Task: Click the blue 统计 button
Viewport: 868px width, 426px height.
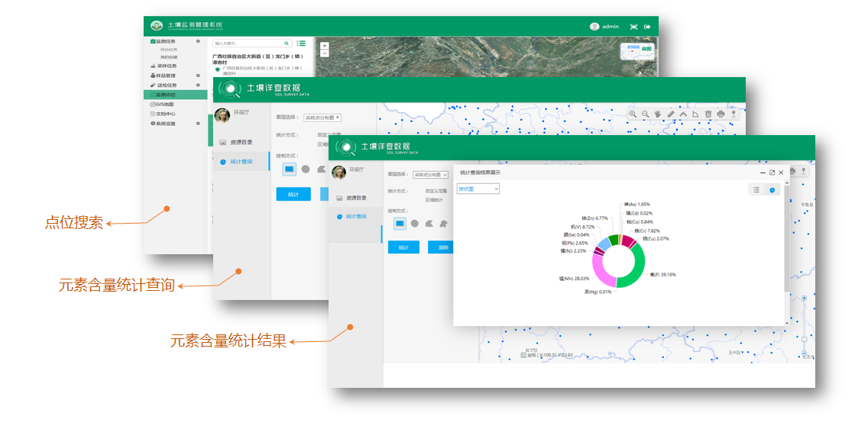Action: coord(403,247)
